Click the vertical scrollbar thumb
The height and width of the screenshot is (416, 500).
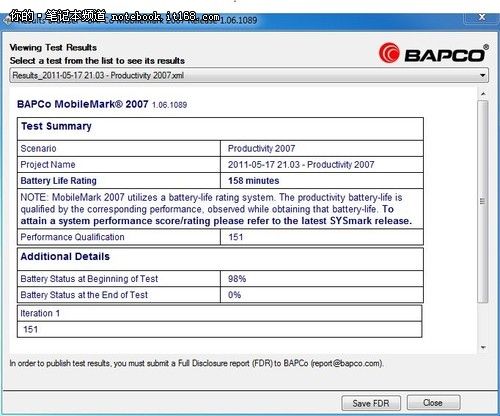[x=483, y=201]
